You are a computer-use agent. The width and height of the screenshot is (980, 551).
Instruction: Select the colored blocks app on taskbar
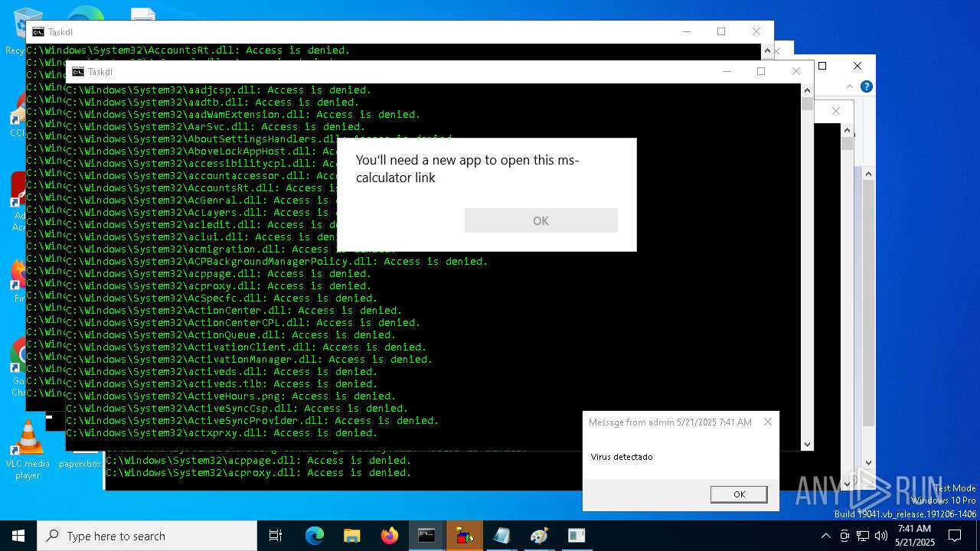[x=464, y=536]
